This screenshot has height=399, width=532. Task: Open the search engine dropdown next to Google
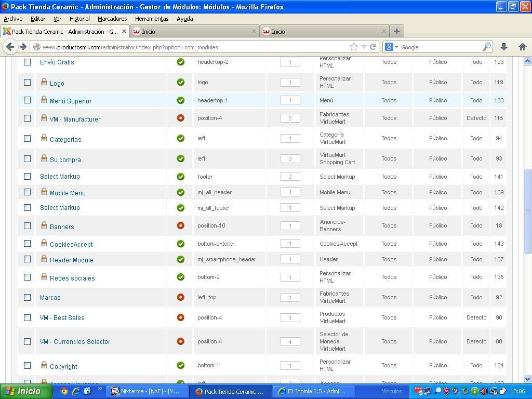tap(396, 47)
